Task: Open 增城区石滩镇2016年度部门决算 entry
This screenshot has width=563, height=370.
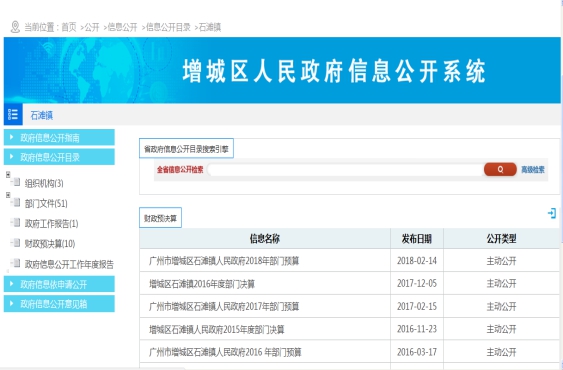Action: pyautogui.click(x=202, y=284)
